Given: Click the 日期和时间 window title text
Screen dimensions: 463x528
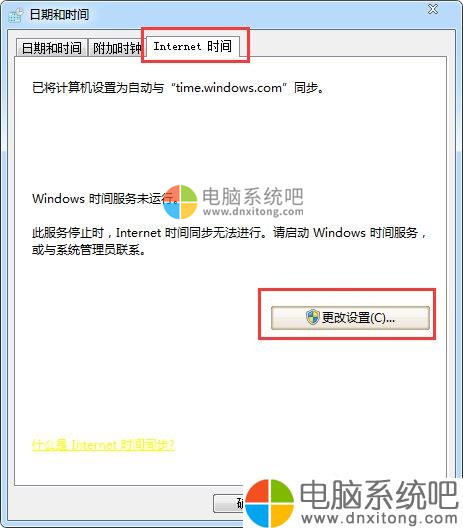Looking at the screenshot, I should pyautogui.click(x=59, y=15).
